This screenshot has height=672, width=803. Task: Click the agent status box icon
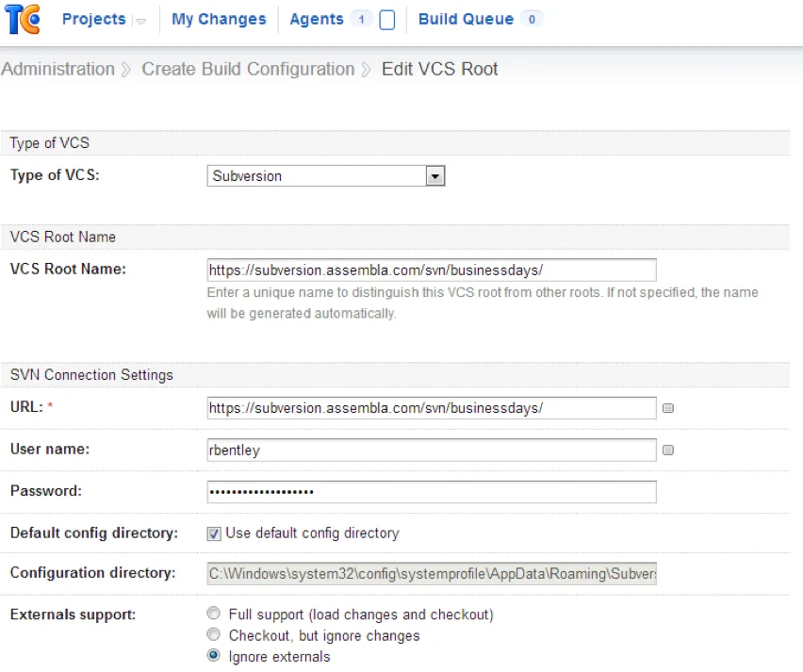pos(387,20)
